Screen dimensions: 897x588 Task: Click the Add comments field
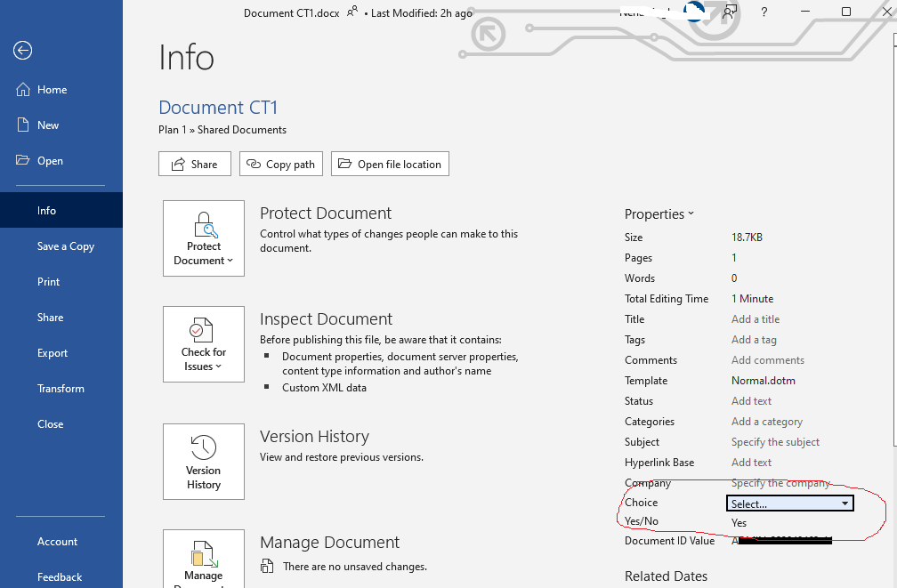click(x=768, y=360)
